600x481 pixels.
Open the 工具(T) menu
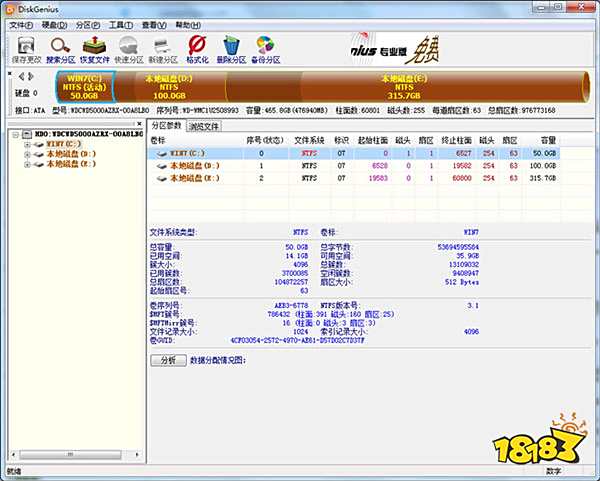click(121, 22)
